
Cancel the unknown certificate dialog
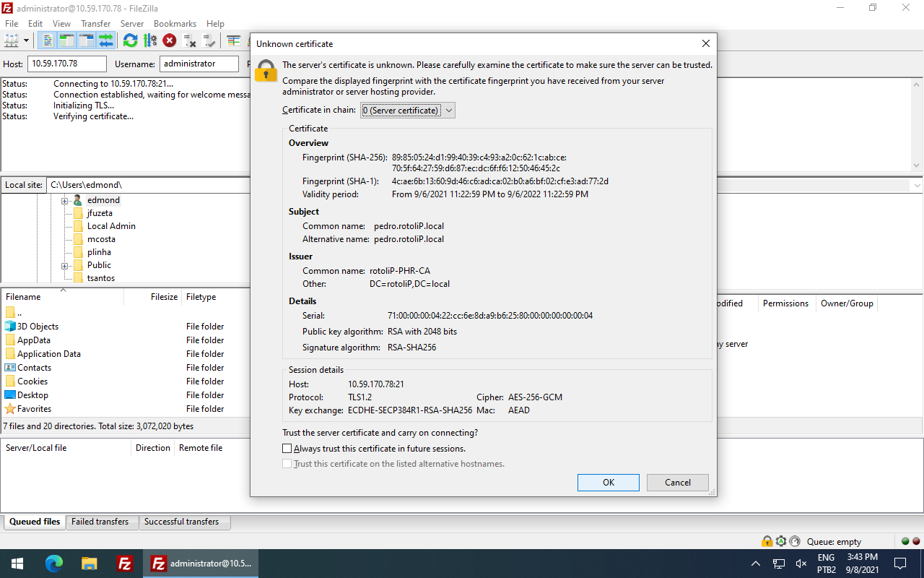pyautogui.click(x=677, y=482)
